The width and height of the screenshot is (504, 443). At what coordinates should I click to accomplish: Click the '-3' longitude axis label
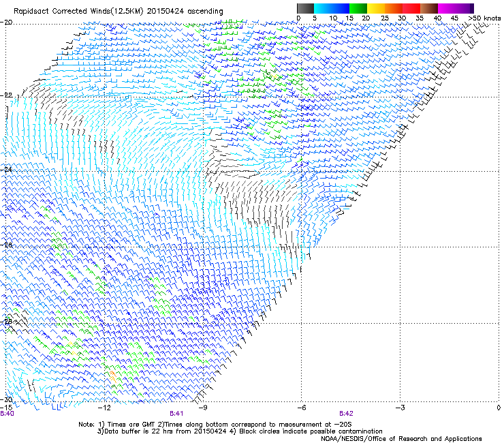400,408
